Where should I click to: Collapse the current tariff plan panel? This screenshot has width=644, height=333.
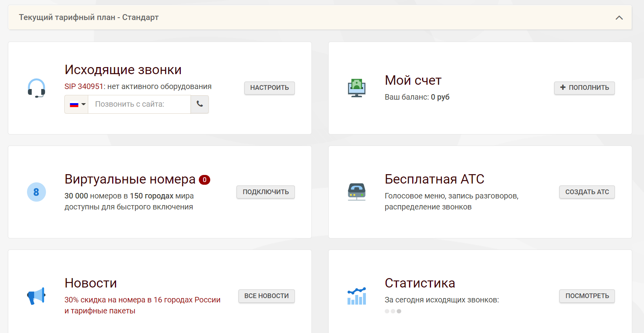[x=619, y=18]
